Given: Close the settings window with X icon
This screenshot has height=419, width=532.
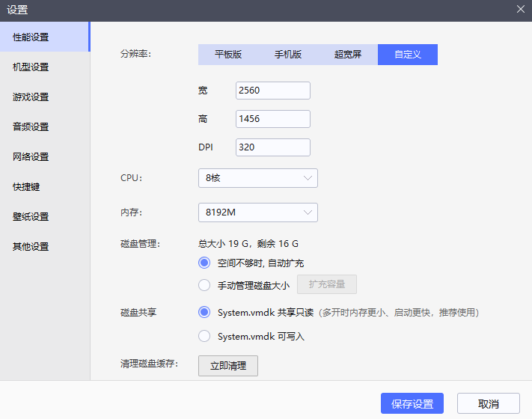Looking at the screenshot, I should pos(521,9).
